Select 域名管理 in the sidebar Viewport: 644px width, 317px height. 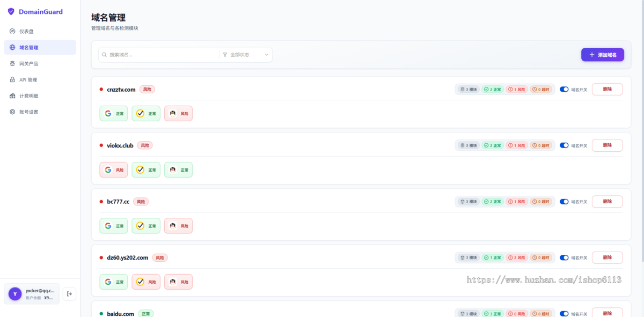point(40,47)
